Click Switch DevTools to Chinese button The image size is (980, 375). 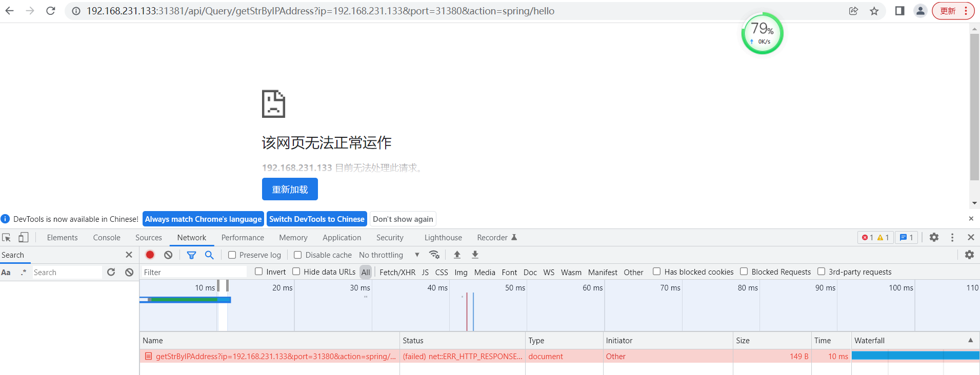coord(316,219)
